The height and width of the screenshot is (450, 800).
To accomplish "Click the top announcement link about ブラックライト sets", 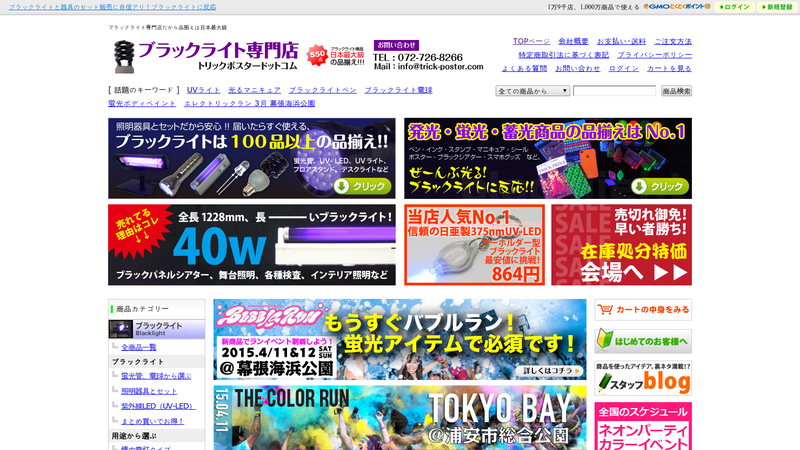I will pyautogui.click(x=112, y=7).
